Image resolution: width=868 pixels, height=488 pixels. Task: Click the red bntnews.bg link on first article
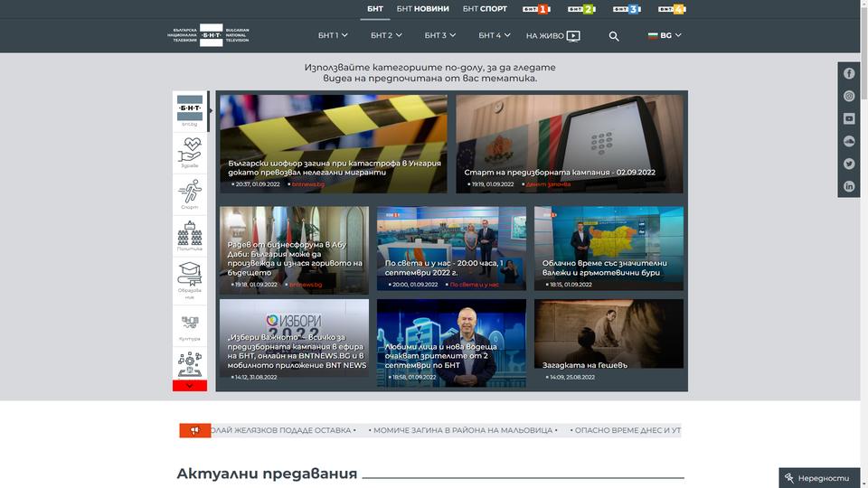click(307, 184)
